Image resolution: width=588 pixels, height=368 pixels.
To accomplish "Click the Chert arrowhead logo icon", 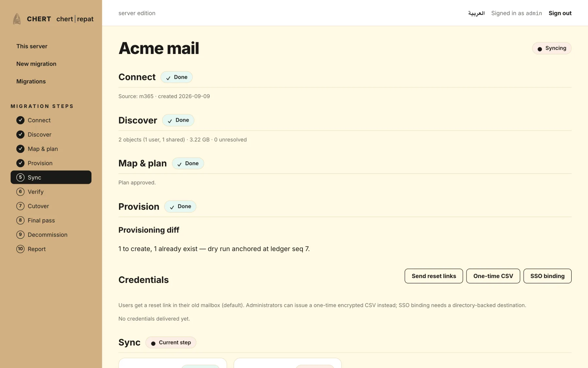I will click(17, 19).
